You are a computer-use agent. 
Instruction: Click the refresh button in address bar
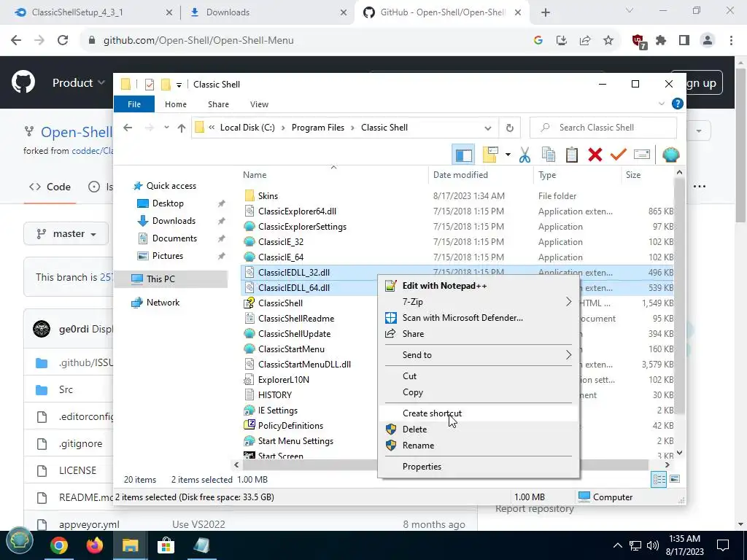pos(509,128)
